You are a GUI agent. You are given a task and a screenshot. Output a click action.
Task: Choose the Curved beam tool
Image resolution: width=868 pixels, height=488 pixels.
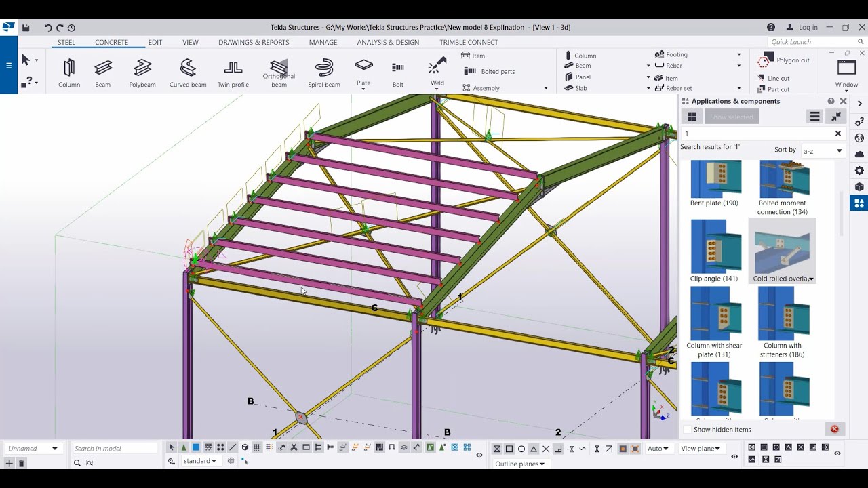click(x=188, y=73)
